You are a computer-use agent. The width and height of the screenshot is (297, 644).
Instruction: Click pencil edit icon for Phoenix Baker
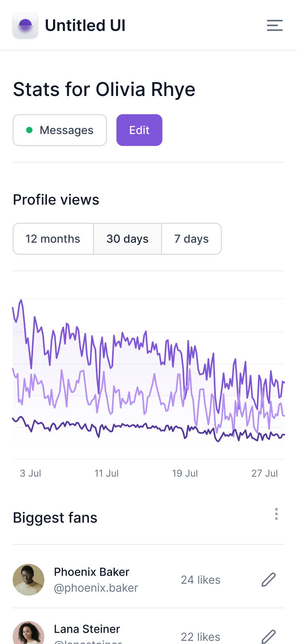268,580
